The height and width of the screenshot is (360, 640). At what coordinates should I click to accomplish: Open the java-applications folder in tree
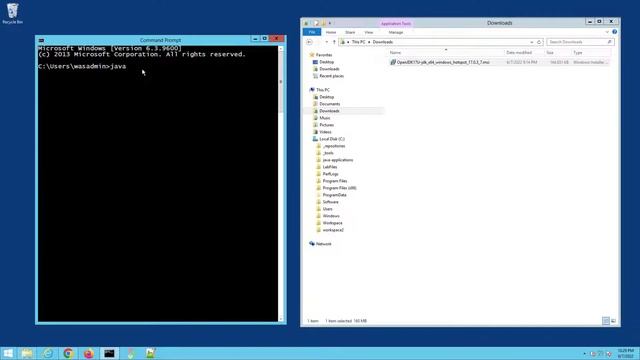point(338,160)
